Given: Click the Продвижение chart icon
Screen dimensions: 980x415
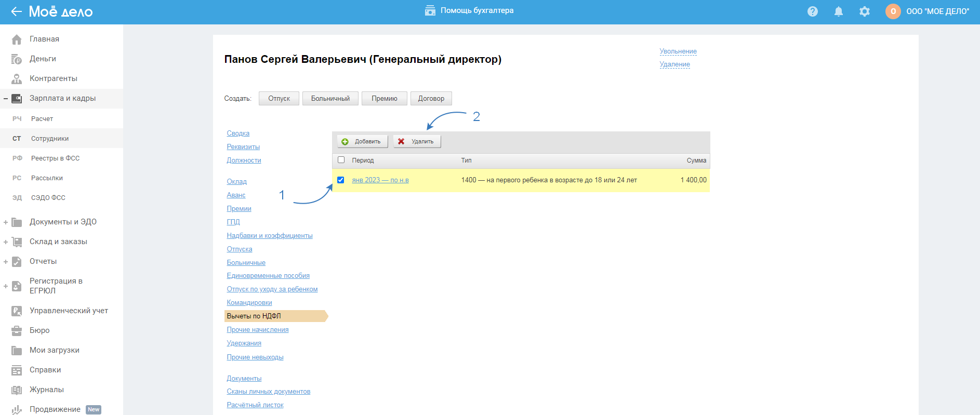Looking at the screenshot, I should click(x=17, y=409).
